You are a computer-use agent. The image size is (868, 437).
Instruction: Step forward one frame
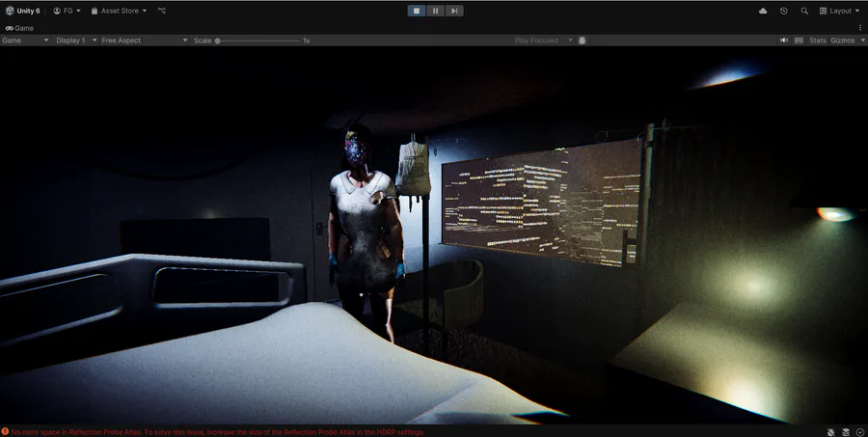[x=454, y=11]
